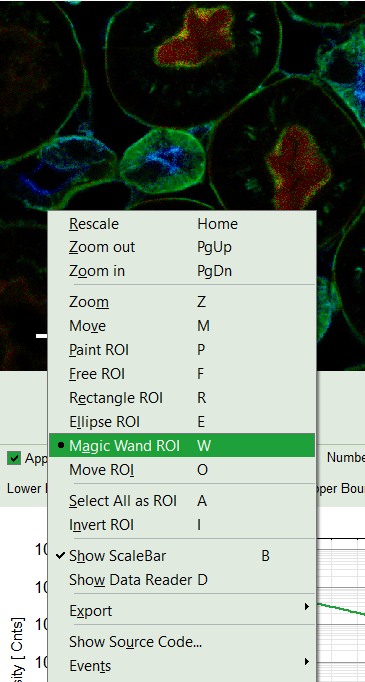Pick the Free ROI tool
Viewport: 365px width, 682px height.
[182, 374]
